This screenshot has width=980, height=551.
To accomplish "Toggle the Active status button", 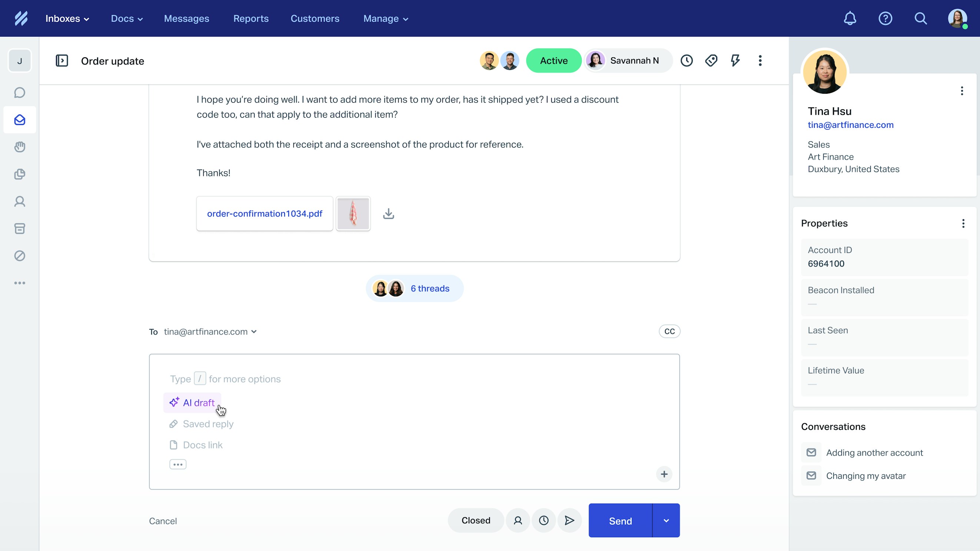I will tap(553, 61).
